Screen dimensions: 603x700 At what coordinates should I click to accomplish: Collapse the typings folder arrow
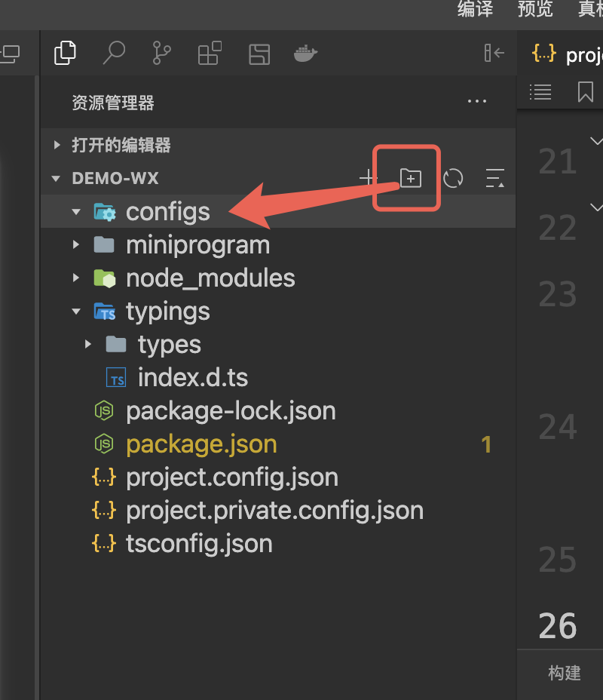click(x=76, y=312)
